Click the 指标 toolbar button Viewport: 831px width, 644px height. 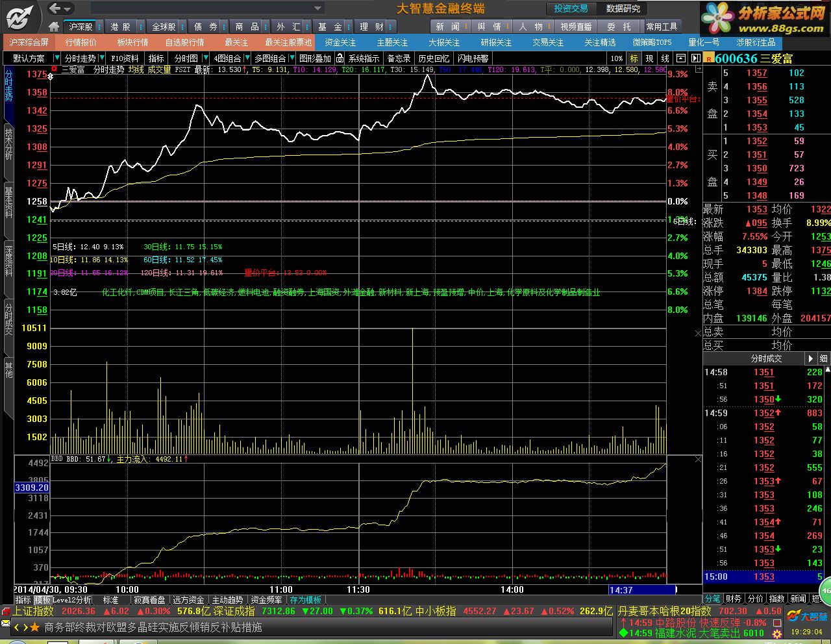coord(156,58)
